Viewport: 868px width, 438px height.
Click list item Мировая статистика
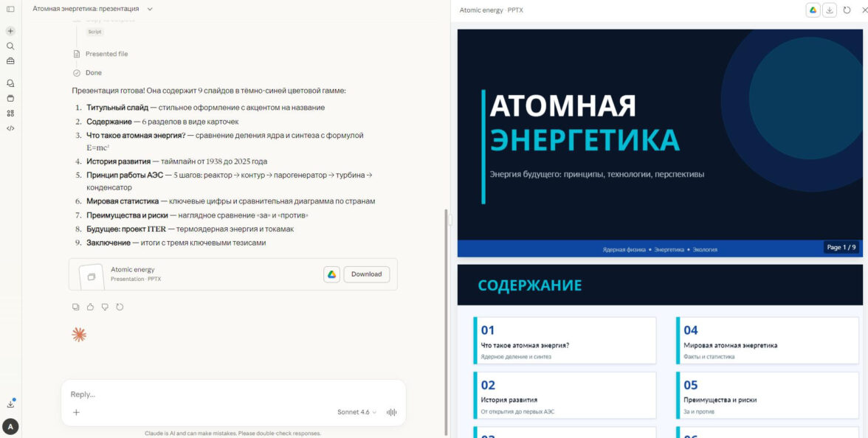point(123,201)
